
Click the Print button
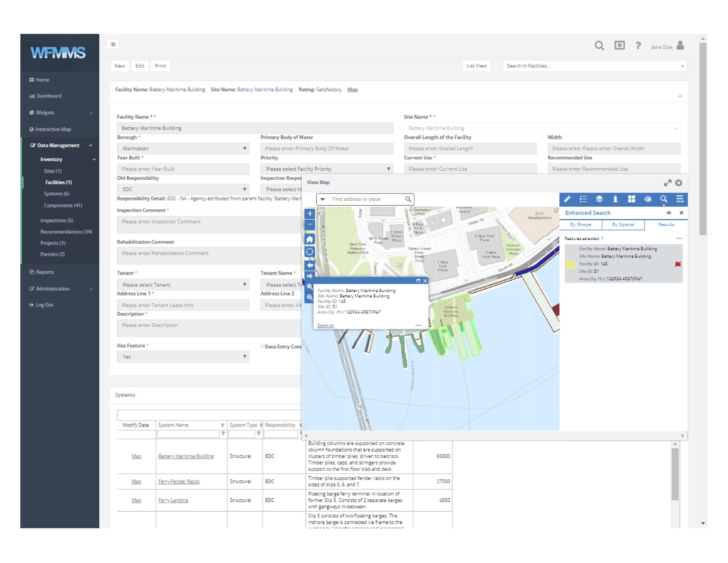coord(161,66)
